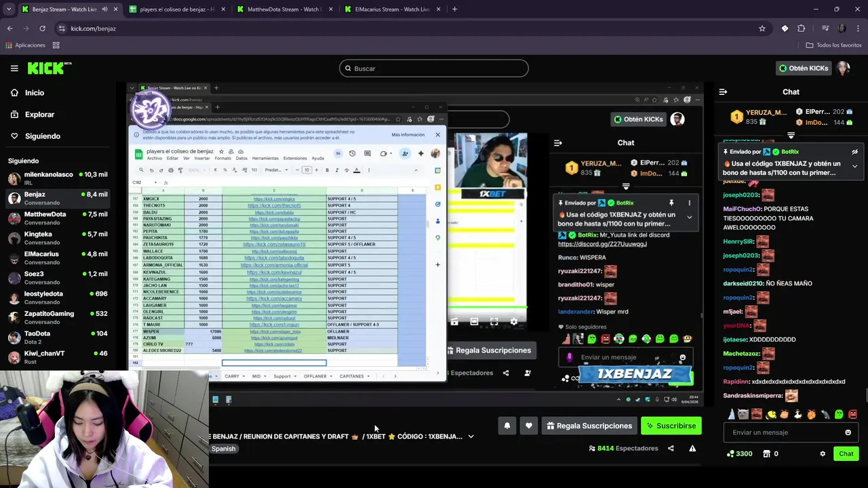Image resolution: width=868 pixels, height=488 pixels.
Task: Open Kingteka channel in sidebar
Action: tap(58, 238)
